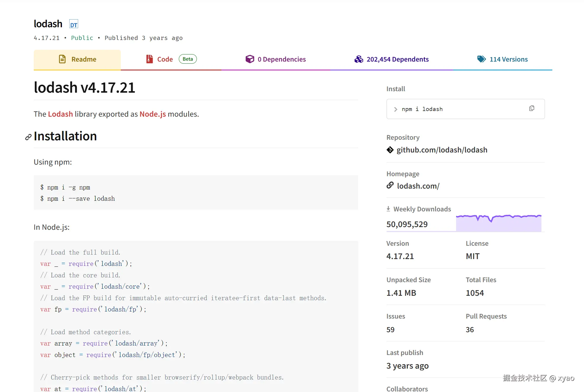
Task: Click the Dependents cubes icon
Action: click(x=359, y=59)
